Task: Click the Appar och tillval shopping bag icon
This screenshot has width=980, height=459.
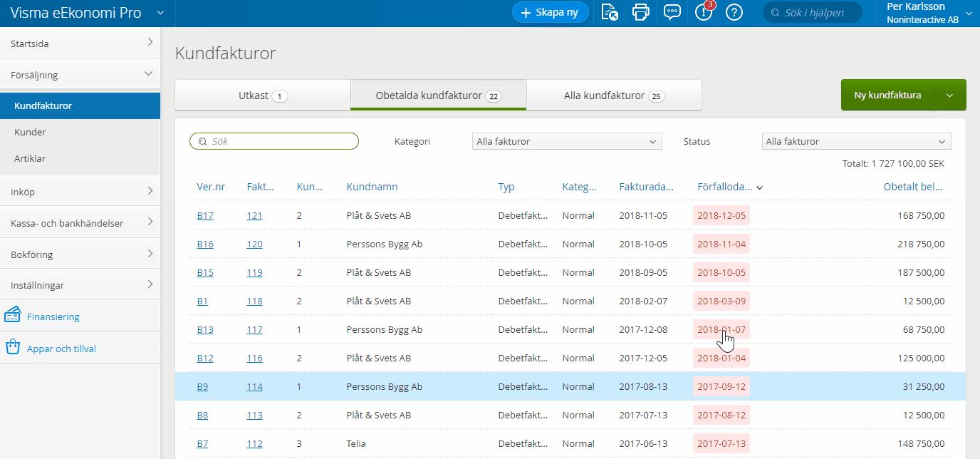Action: click(x=12, y=348)
